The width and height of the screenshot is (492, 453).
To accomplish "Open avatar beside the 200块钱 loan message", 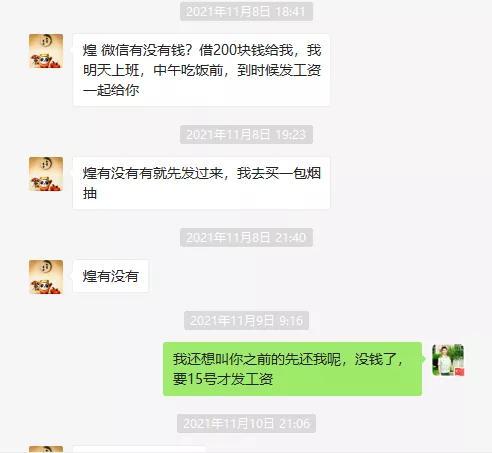I will pyautogui.click(x=46, y=51).
